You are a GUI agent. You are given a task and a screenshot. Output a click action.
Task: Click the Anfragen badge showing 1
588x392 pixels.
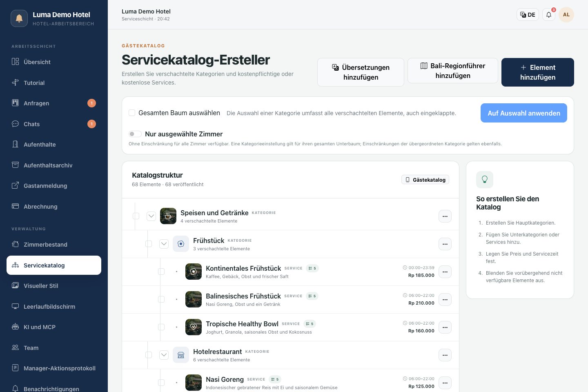[x=92, y=103]
